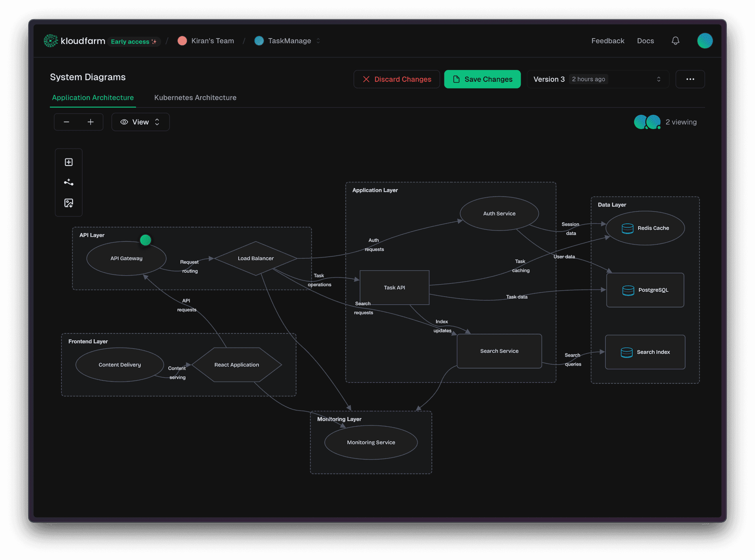Open the Docs link
Viewport: 755px width, 560px height.
coord(645,41)
